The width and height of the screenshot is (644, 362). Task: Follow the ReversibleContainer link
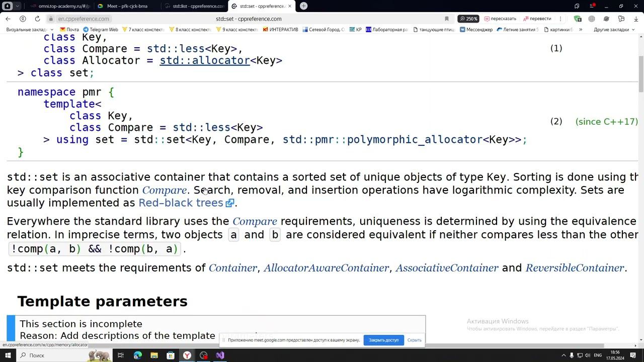[575, 268]
